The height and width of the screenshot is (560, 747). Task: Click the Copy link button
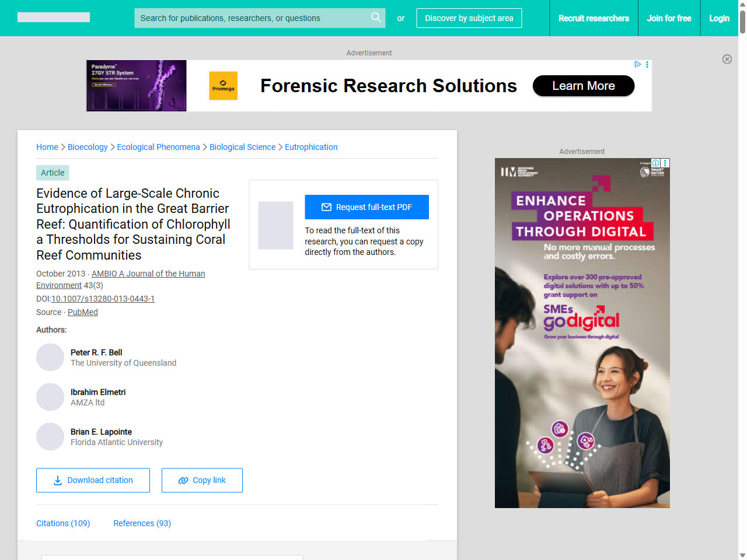(x=202, y=480)
